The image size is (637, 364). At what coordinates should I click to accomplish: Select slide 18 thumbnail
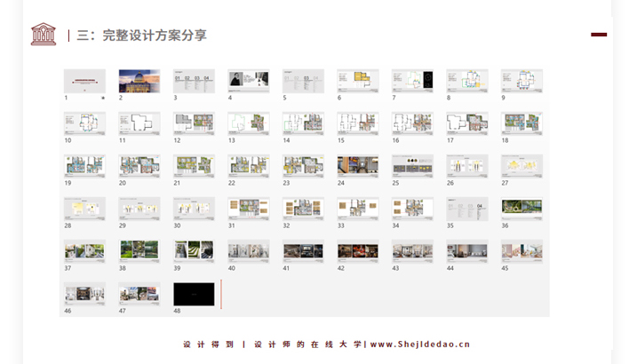522,123
